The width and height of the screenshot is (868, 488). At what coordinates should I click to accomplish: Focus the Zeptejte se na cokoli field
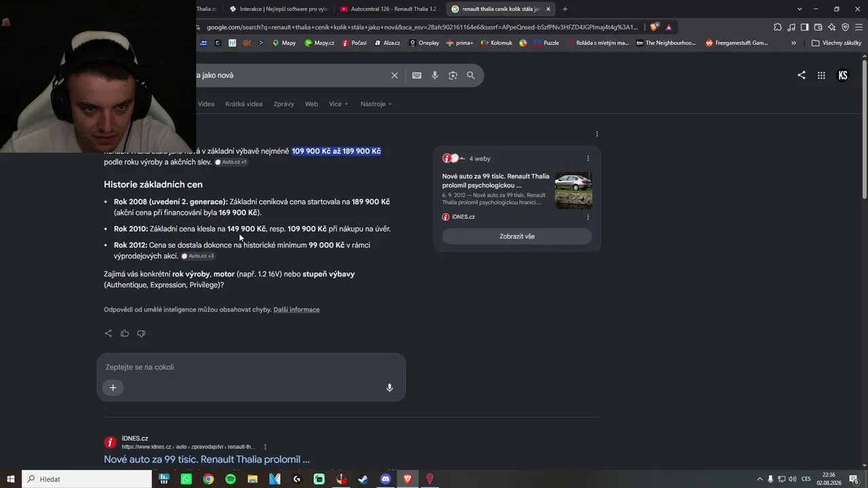click(x=251, y=367)
